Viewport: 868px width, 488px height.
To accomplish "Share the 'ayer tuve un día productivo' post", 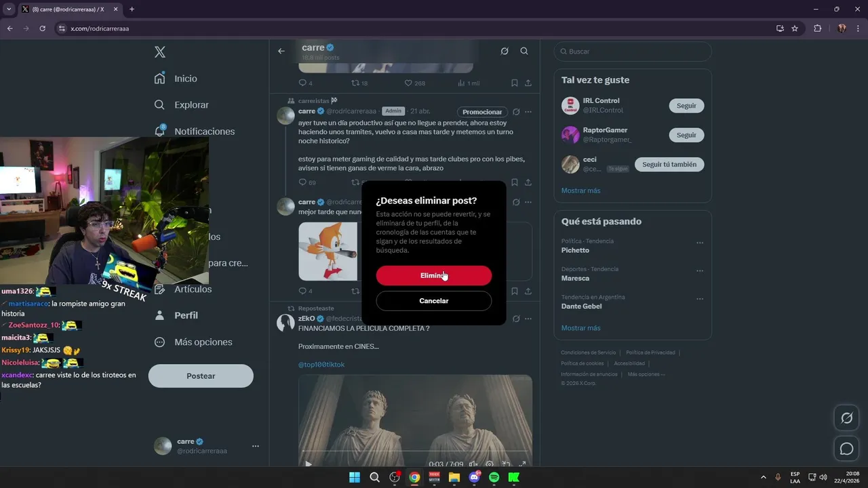I will 528,182.
